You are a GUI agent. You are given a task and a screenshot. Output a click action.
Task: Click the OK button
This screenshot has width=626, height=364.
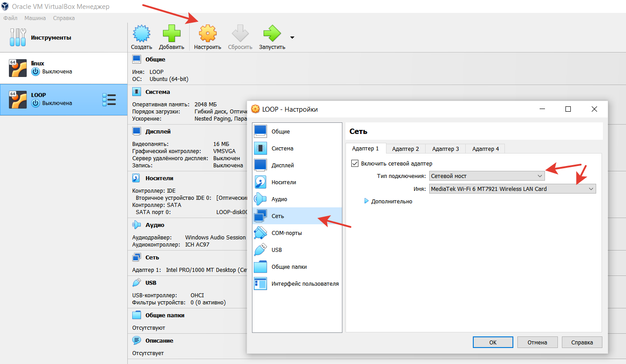(493, 342)
